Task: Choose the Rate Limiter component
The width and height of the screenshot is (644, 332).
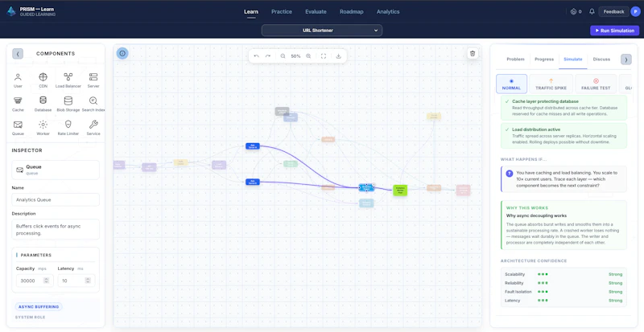Action: (68, 128)
